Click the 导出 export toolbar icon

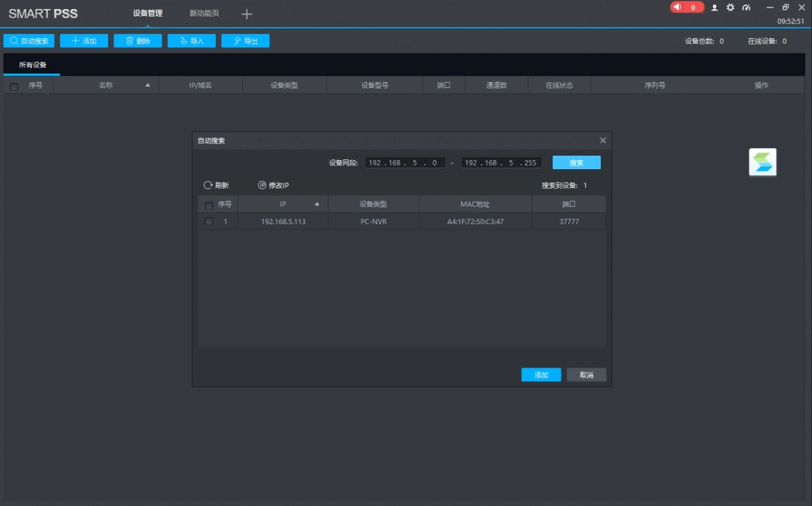245,41
